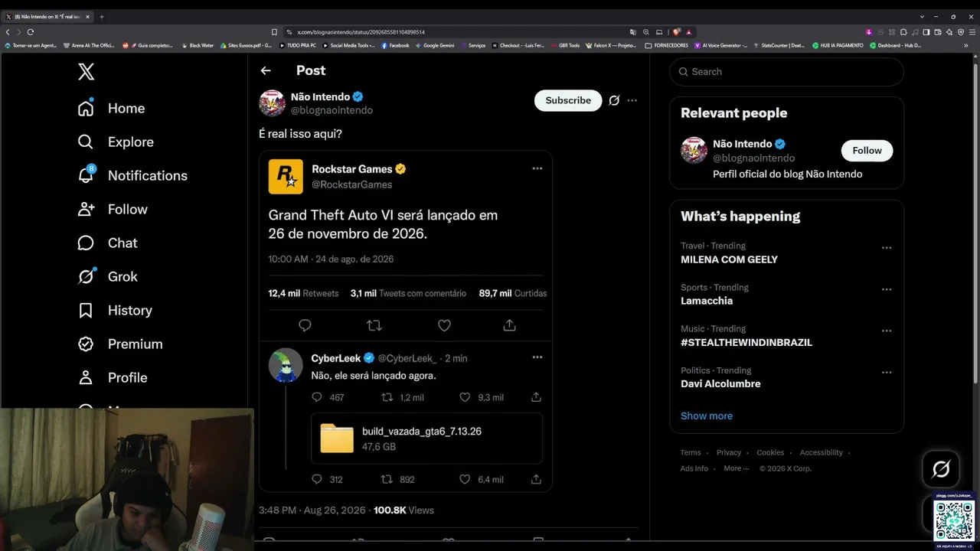The image size is (980, 551).
Task: Open the Facebook bookmark
Action: (x=395, y=45)
